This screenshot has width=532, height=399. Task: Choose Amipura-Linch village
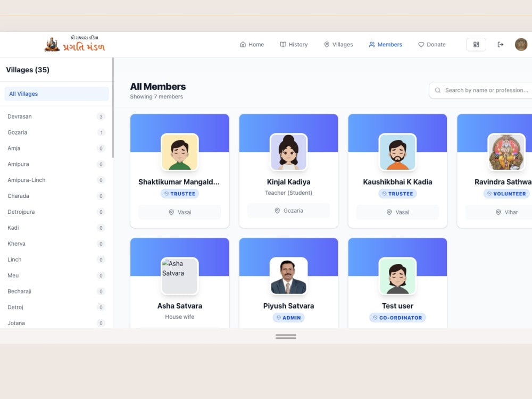(x=56, y=180)
